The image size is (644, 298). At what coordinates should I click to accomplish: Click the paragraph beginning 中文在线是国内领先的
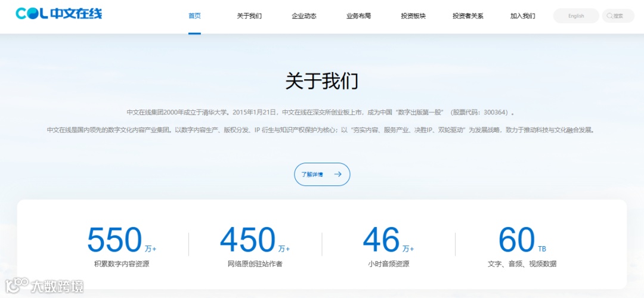pyautogui.click(x=321, y=130)
